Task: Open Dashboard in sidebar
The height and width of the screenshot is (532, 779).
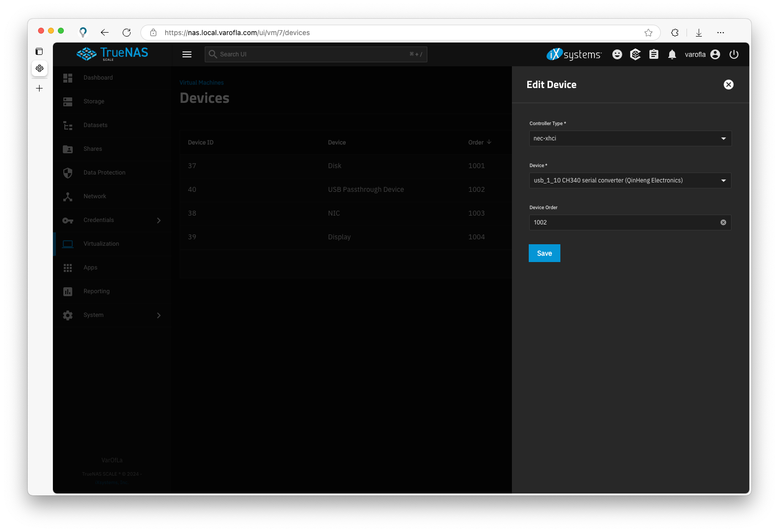Action: 112,78
